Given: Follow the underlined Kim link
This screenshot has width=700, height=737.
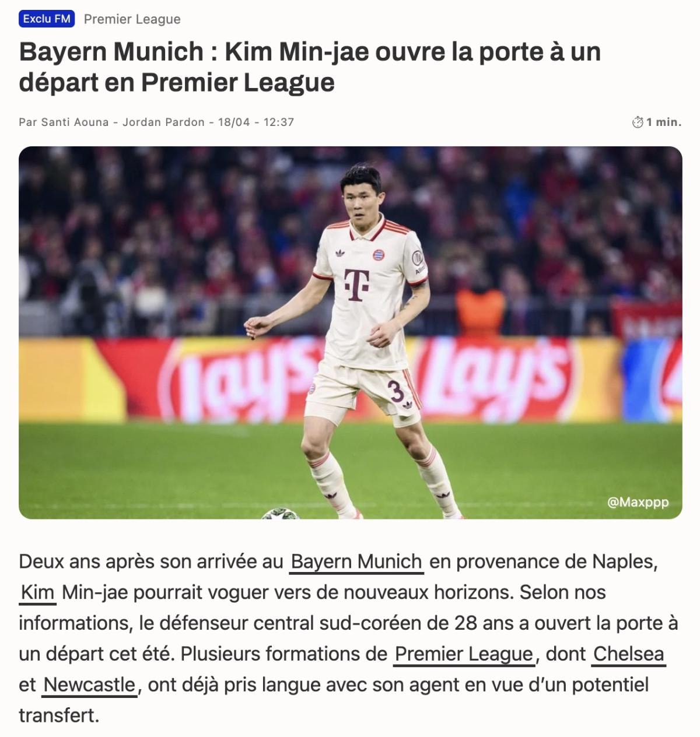Looking at the screenshot, I should coord(37,592).
